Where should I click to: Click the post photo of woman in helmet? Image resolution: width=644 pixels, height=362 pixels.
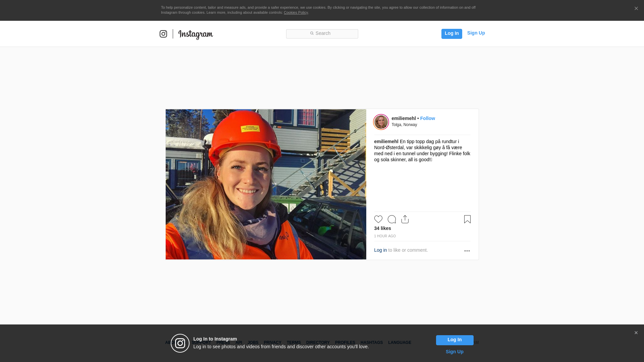[x=266, y=184]
